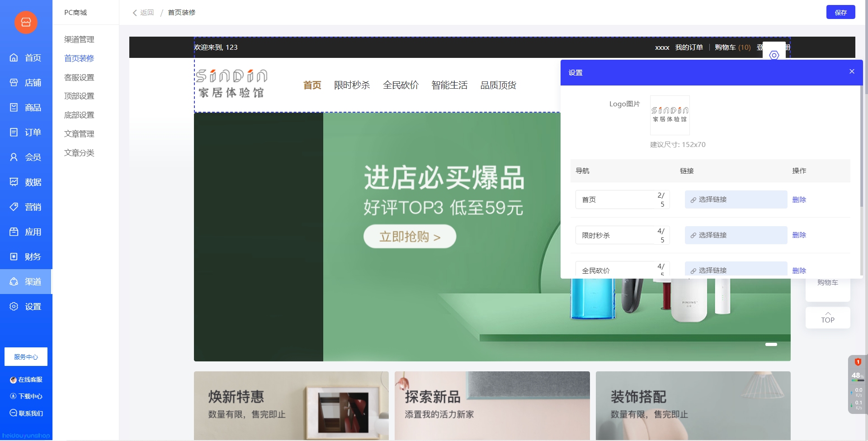This screenshot has height=441, width=868.
Task: Click the 立即抢购 banner button
Action: 410,237
